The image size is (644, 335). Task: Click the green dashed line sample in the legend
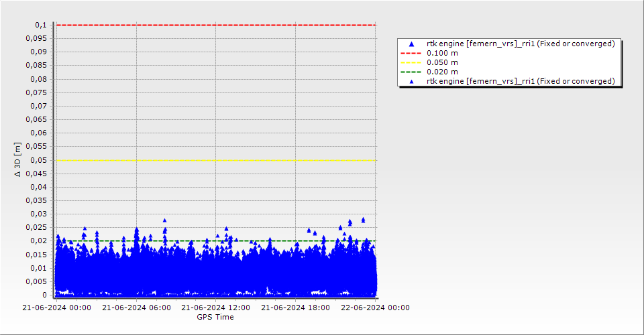(x=412, y=72)
